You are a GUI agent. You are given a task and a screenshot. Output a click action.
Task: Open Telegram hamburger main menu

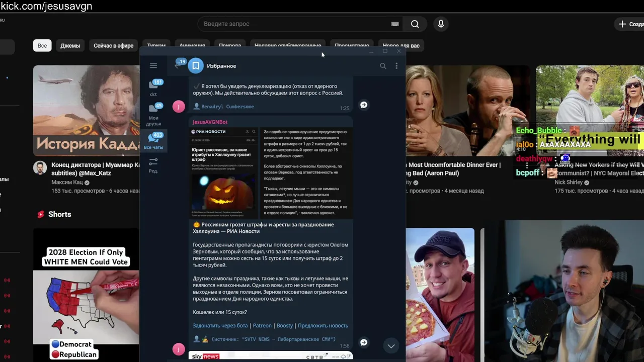click(x=153, y=66)
